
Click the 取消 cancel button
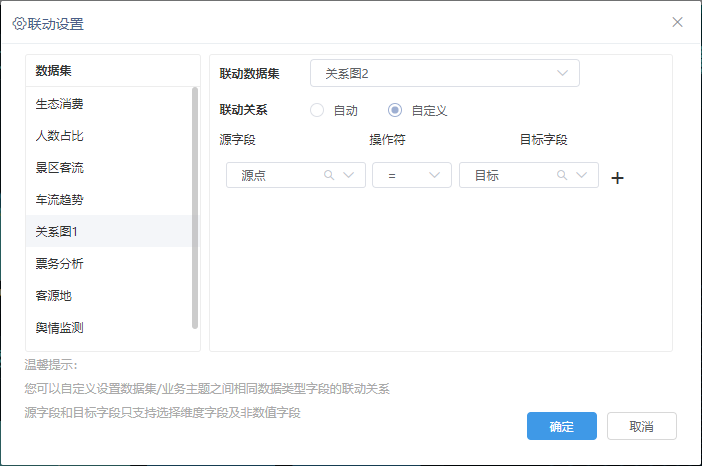click(642, 426)
